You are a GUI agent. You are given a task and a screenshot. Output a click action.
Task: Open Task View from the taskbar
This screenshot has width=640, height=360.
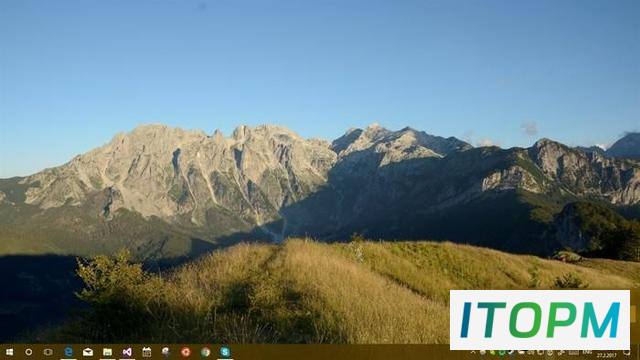click(48, 352)
